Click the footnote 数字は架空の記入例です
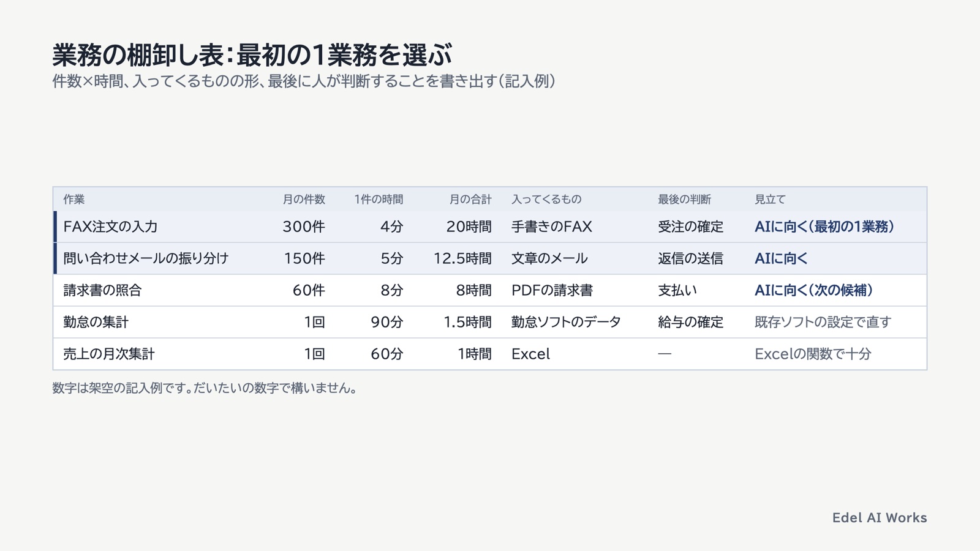 205,388
